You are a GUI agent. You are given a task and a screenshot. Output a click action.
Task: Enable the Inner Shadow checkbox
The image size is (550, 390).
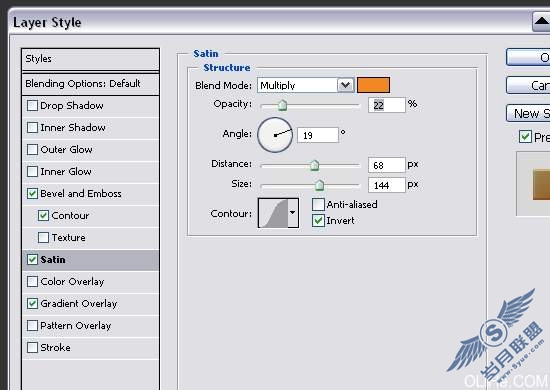coord(32,128)
